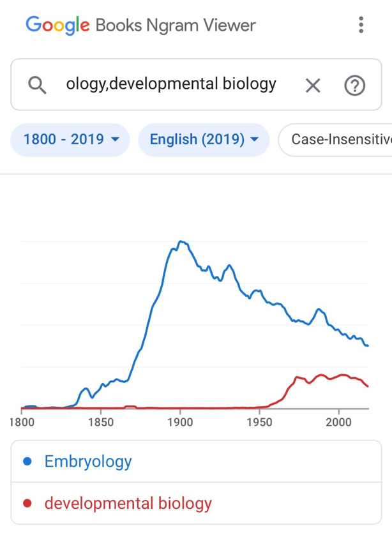Open the 1800 - 2019 year range dropdown
Screen dimensions: 392x544
pos(70,140)
